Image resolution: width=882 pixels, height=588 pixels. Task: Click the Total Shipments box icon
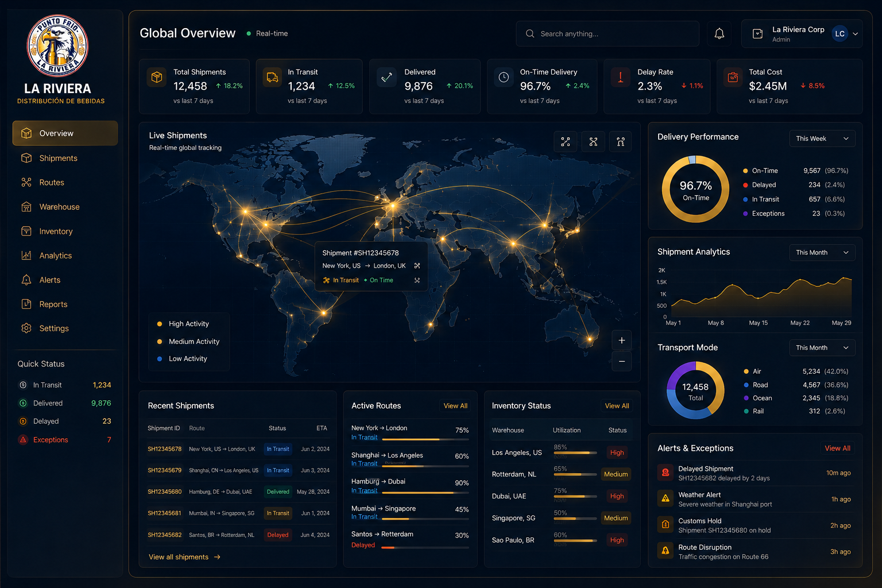coord(156,77)
